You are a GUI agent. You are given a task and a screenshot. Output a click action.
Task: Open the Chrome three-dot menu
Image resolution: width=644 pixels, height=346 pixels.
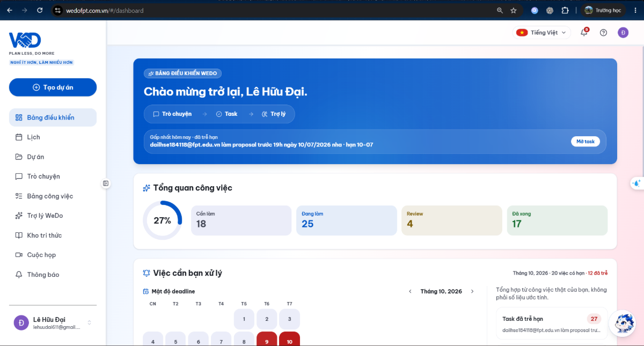(635, 10)
